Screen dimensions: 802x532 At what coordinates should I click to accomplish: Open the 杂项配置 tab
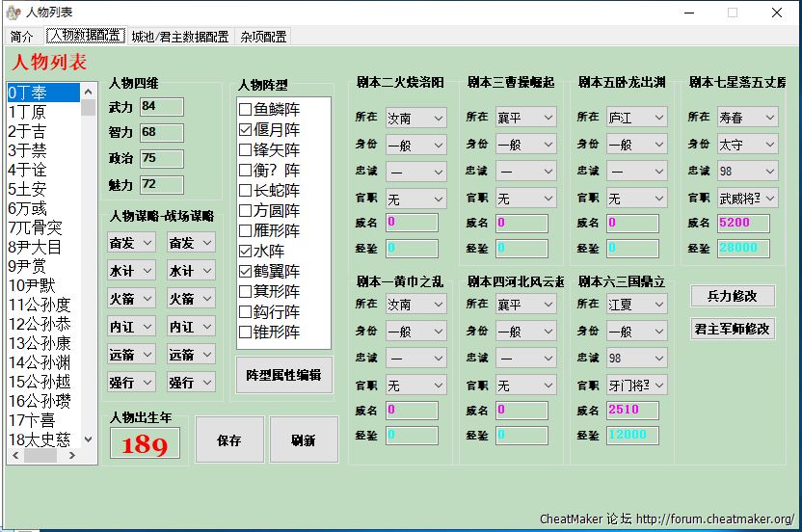263,37
